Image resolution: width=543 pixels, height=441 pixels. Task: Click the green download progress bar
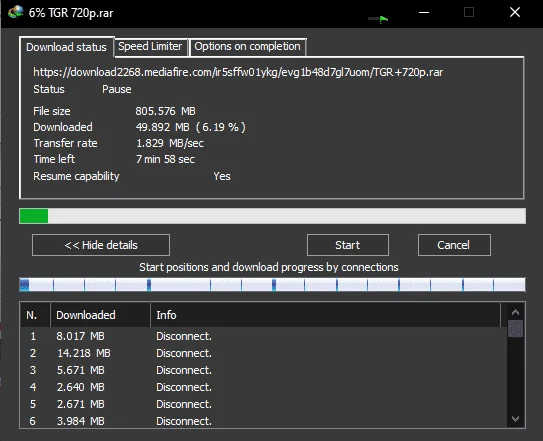pyautogui.click(x=272, y=216)
